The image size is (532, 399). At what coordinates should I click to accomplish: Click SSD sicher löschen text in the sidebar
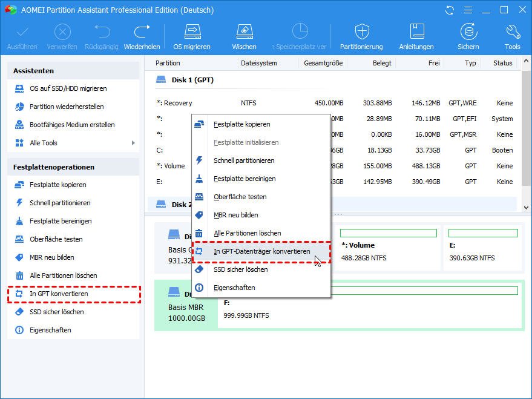(57, 312)
